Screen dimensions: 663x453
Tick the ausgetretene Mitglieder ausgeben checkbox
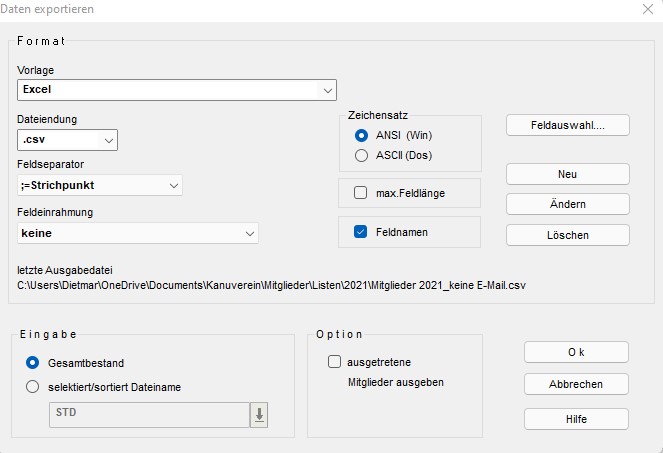(x=334, y=363)
